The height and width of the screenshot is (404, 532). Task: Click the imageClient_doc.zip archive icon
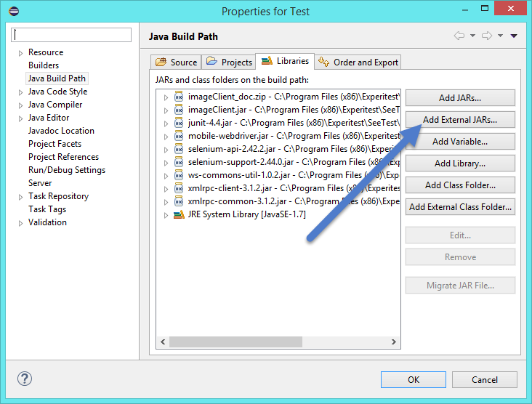tap(179, 97)
